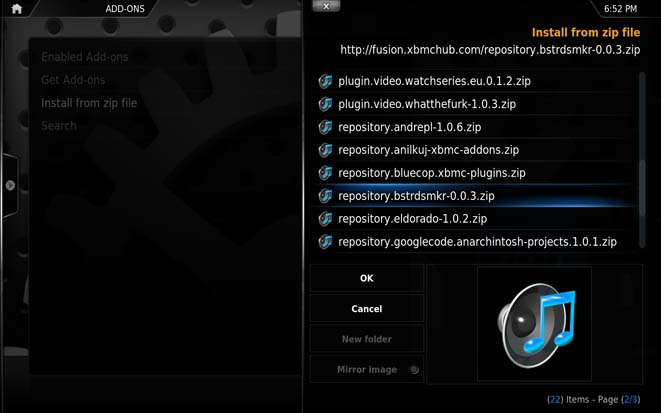Choose Install from zip file in left menu
The width and height of the screenshot is (661, 413).
89,103
